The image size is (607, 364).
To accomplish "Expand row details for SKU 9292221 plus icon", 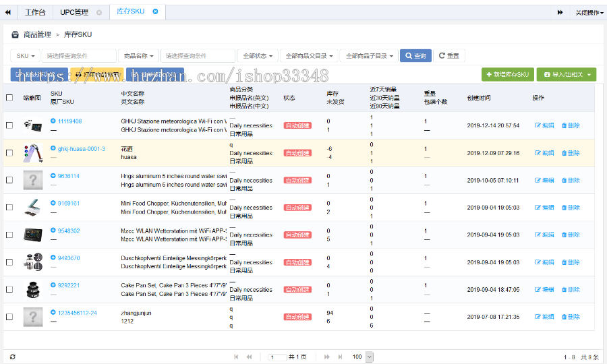I will [53, 285].
